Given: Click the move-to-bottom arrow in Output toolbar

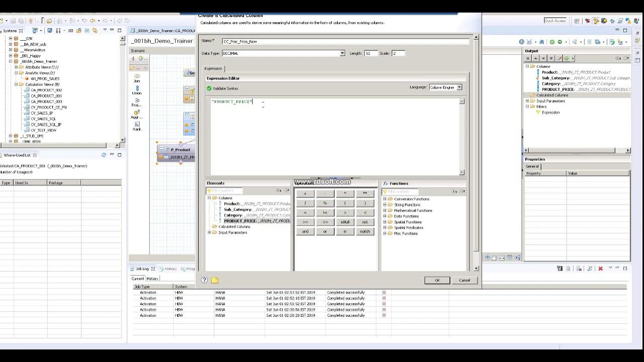Looking at the screenshot, I should 551,59.
